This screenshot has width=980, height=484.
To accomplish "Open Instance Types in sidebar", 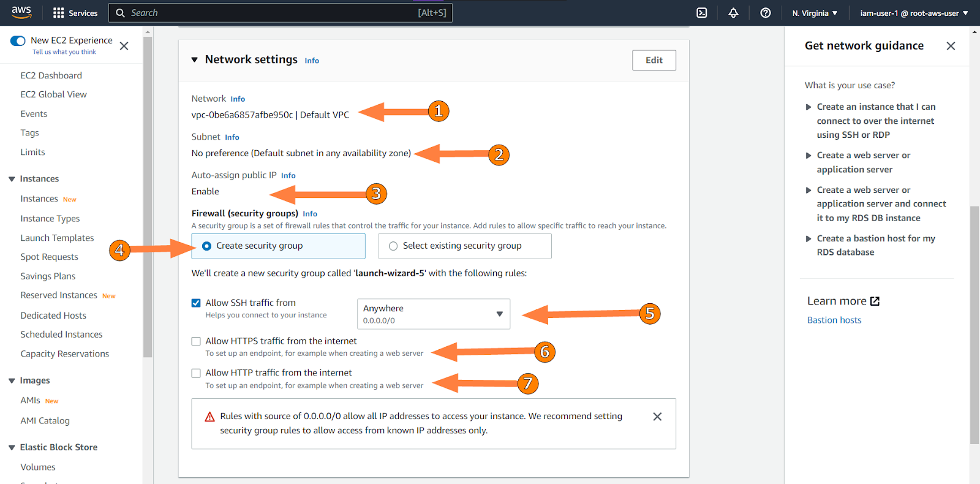I will tap(50, 219).
